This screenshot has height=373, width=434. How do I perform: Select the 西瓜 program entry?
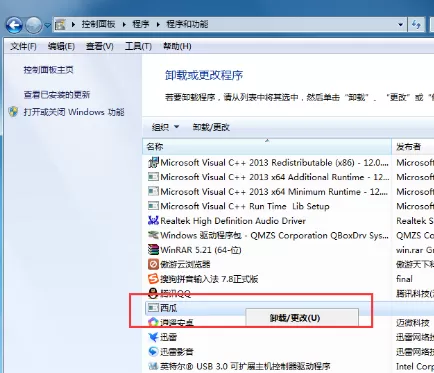169,308
